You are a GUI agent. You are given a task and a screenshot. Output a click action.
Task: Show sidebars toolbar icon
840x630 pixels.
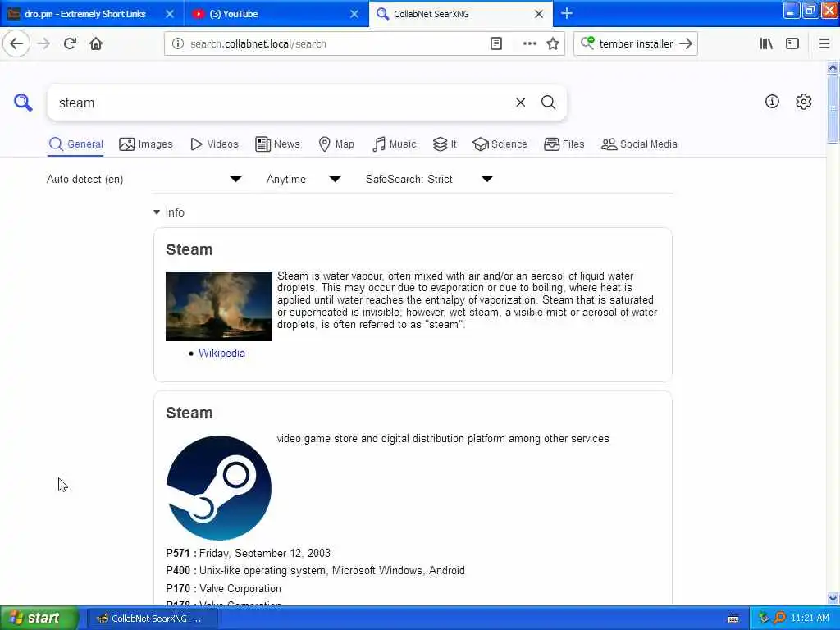coord(792,43)
